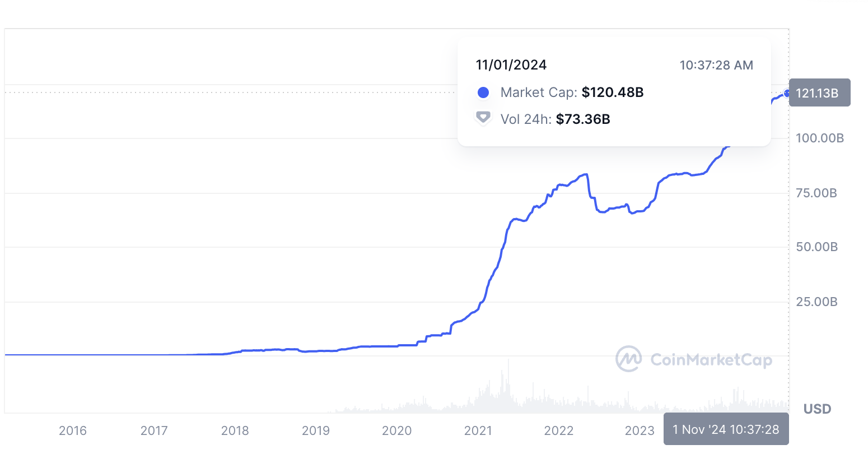The height and width of the screenshot is (463, 868).
Task: Click the $120.48B Market Cap value
Action: (613, 92)
